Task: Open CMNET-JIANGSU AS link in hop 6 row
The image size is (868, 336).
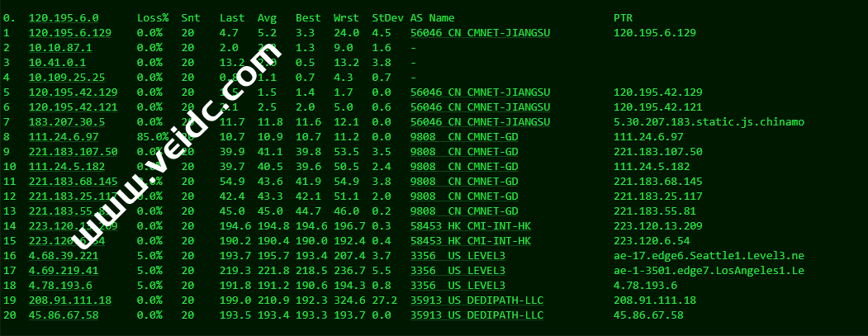Action: (x=481, y=106)
